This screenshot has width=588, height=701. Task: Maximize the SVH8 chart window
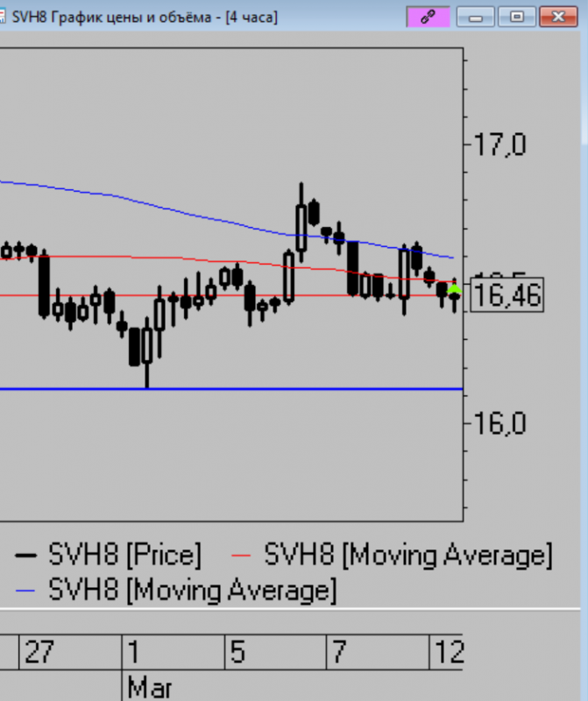[x=518, y=17]
